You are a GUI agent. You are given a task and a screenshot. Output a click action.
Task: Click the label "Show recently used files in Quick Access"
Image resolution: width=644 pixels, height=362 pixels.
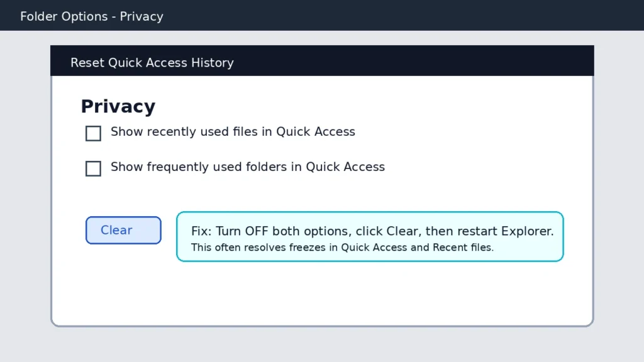[x=233, y=132]
